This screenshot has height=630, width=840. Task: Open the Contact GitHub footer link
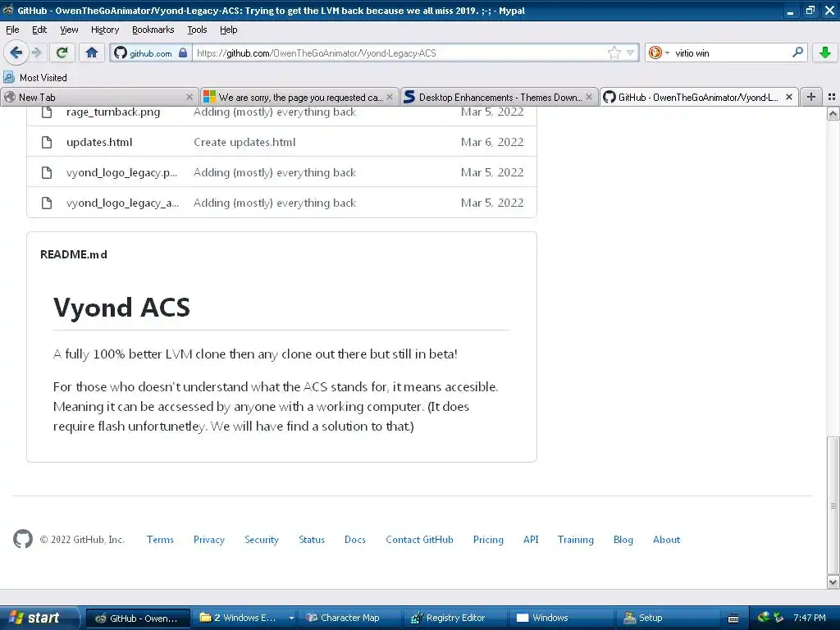coord(419,540)
